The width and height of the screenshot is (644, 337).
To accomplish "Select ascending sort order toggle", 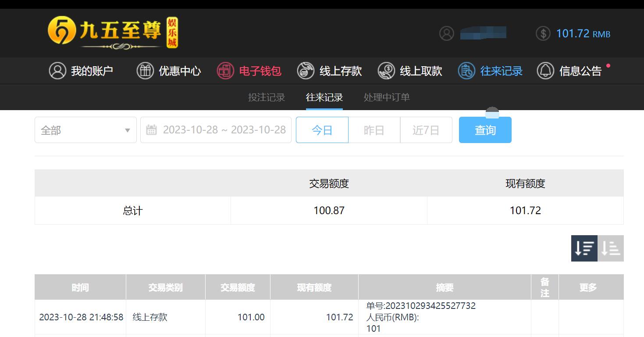I will pyautogui.click(x=611, y=248).
